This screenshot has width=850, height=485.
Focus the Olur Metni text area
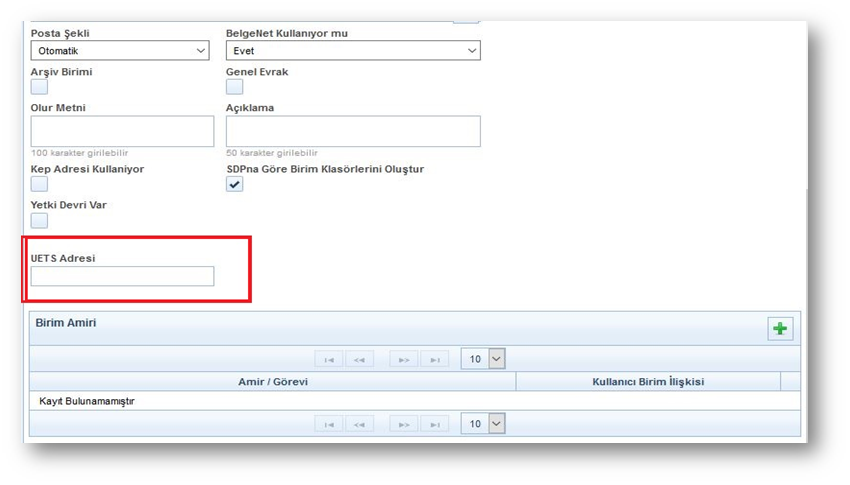click(122, 131)
